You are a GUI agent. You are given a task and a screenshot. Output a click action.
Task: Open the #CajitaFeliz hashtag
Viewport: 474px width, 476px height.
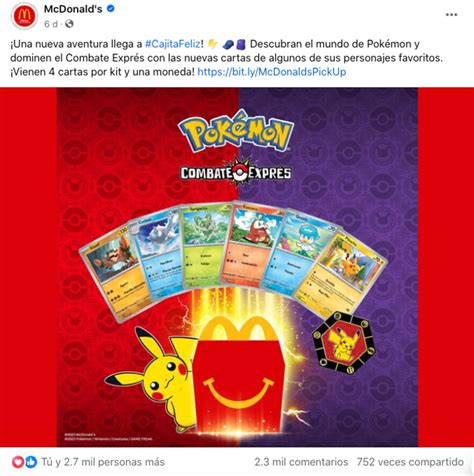click(x=173, y=44)
